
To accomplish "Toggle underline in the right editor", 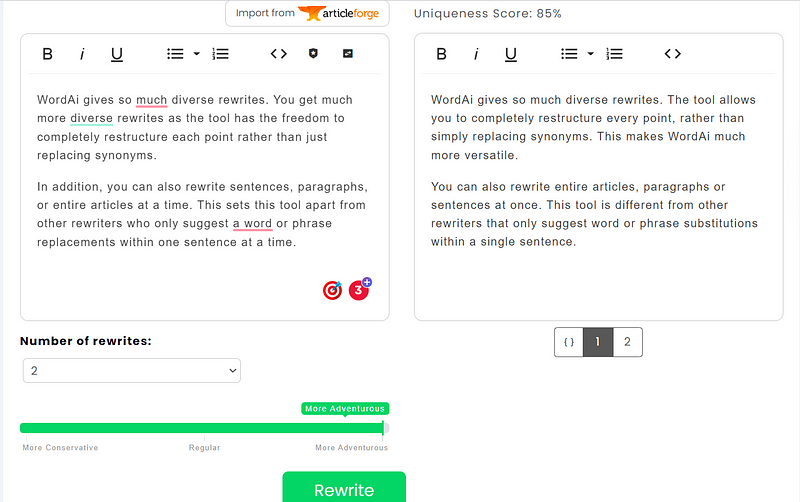I will (511, 54).
